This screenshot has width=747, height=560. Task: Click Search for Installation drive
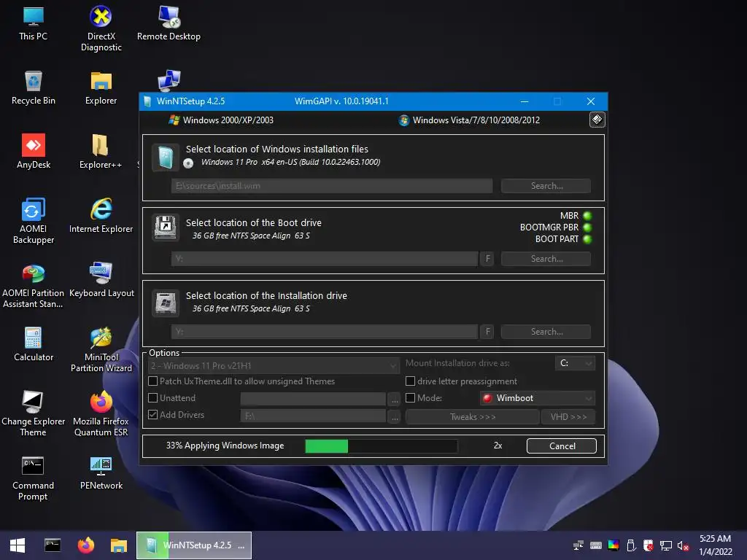click(546, 332)
